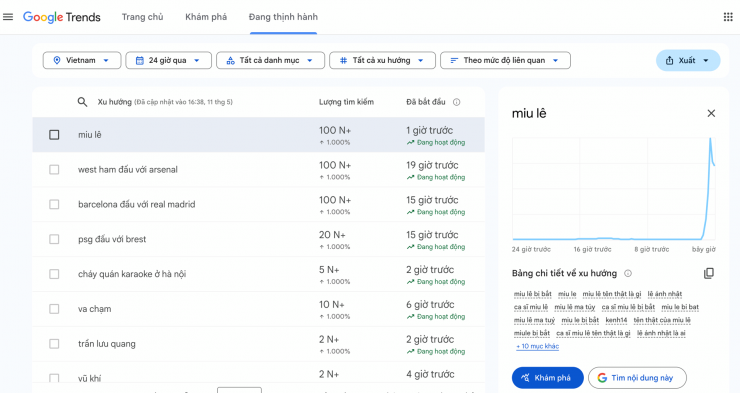Image resolution: width=740 pixels, height=393 pixels.
Task: Open Theo mức độ liên quan sort dropdown
Action: point(505,60)
